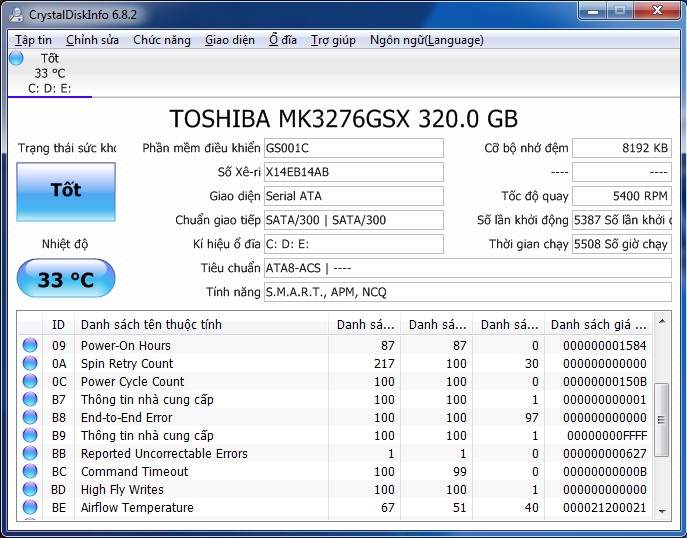This screenshot has height=538, width=687.
Task: Click the status orb for Reported Uncorrectable Errors
Action: click(x=30, y=453)
